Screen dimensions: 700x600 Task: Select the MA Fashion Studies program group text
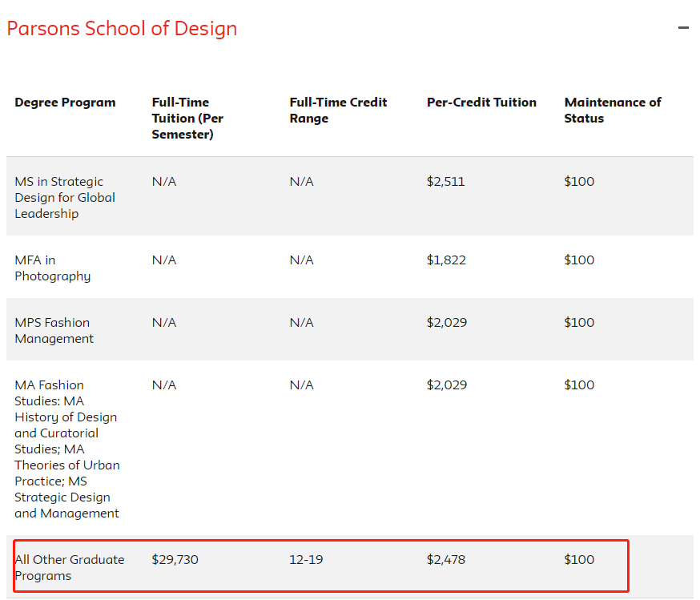click(66, 449)
